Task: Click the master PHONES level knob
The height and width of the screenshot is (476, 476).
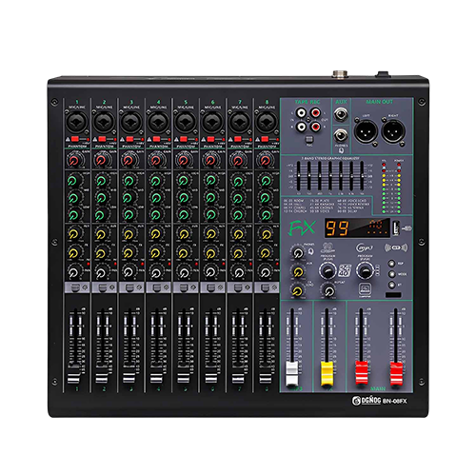Action: point(298,253)
